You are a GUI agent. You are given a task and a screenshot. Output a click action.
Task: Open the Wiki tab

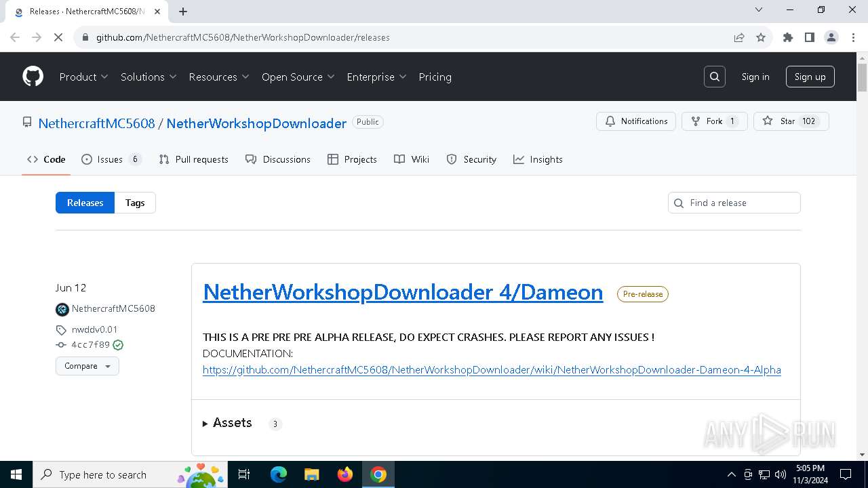click(412, 159)
